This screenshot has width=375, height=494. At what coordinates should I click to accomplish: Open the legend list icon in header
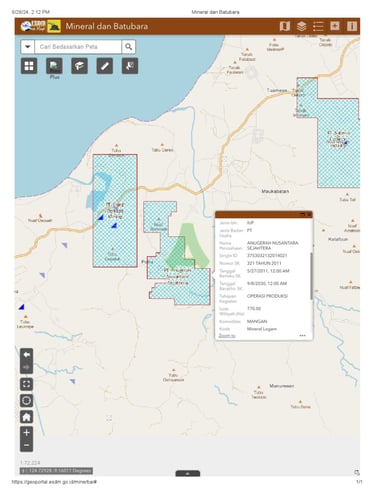(x=318, y=26)
